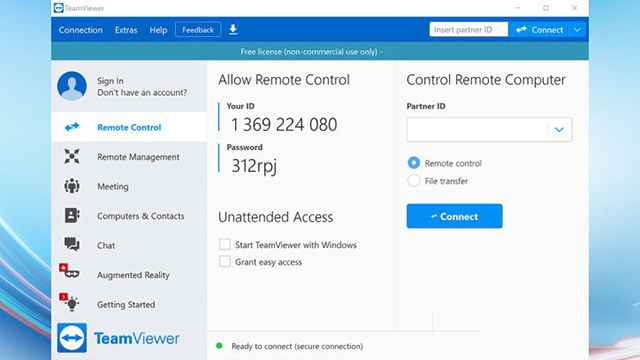Open the Connection menu
Viewport: 640px width, 360px height.
point(80,30)
